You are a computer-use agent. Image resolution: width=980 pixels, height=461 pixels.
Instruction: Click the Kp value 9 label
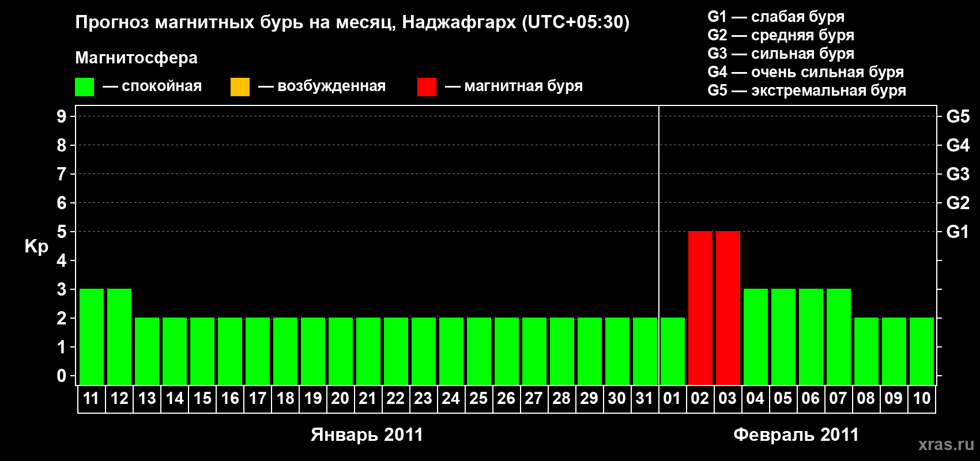tap(62, 116)
